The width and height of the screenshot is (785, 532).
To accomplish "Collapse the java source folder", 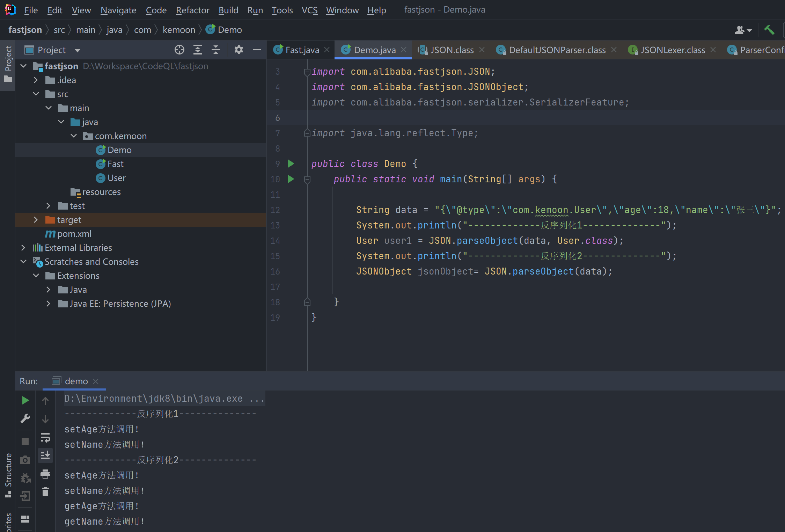I will pyautogui.click(x=61, y=122).
